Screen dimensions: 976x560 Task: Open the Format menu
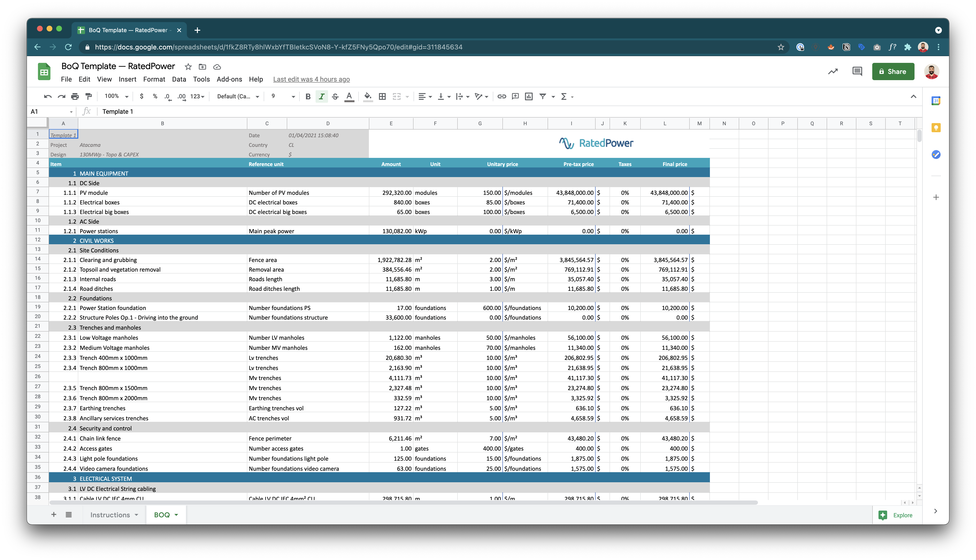[x=154, y=79]
